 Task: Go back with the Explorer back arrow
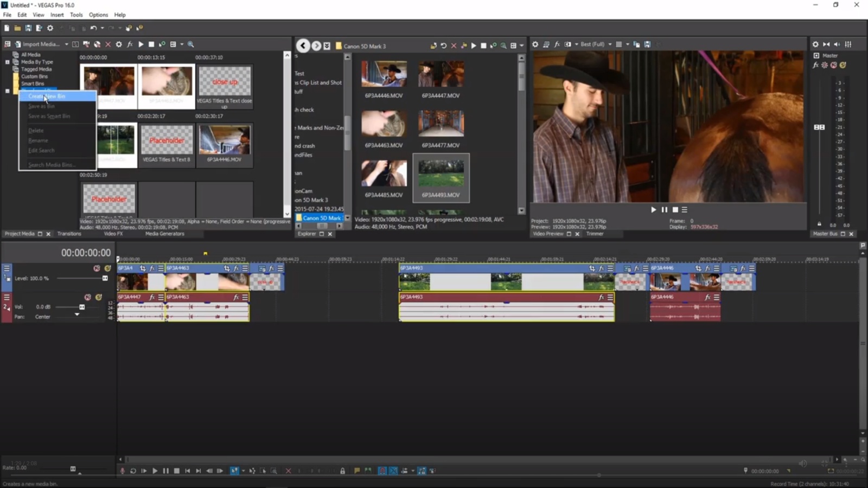click(x=303, y=46)
